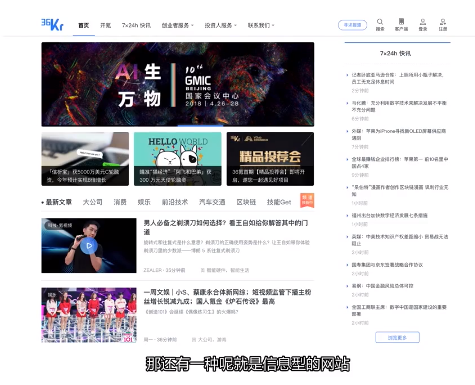Viewport: 475px width, 385px height.
Task: Select the 消费 category tab
Action: tap(120, 202)
